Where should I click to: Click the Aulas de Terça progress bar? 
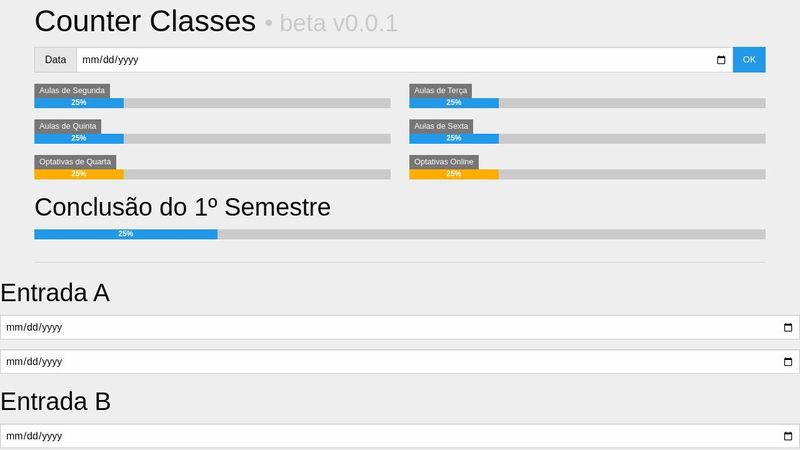[x=587, y=103]
